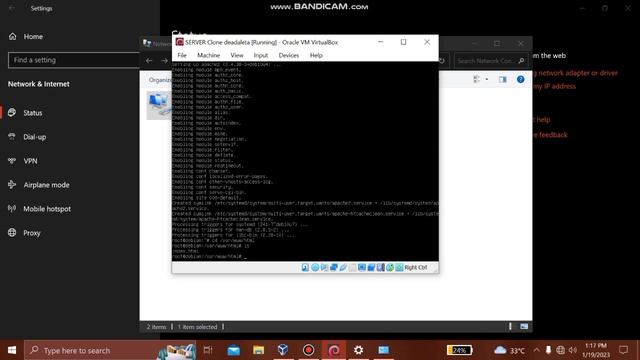
Task: Open the Machine menu in VirtualBox
Action: point(209,55)
